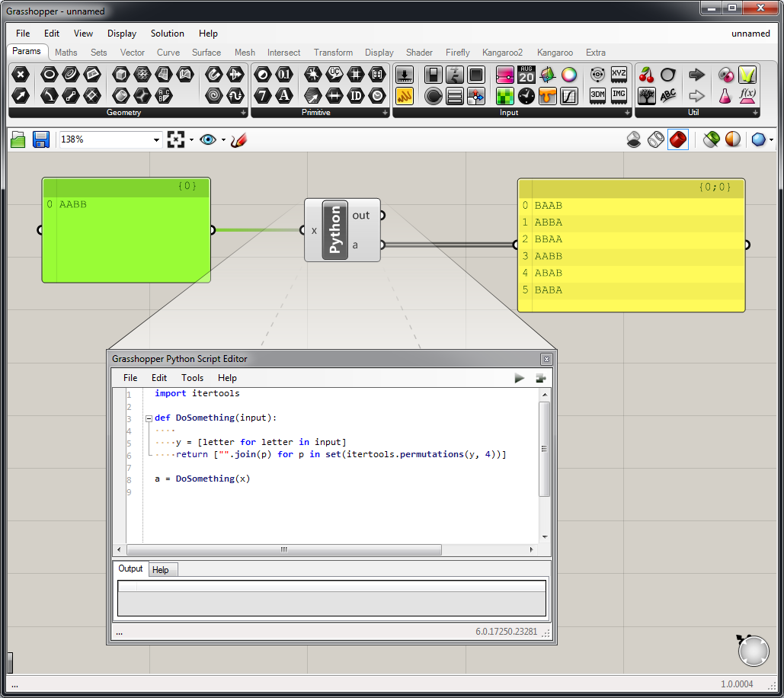Toggle the red shaded preview mode
The image size is (784, 698).
[677, 139]
